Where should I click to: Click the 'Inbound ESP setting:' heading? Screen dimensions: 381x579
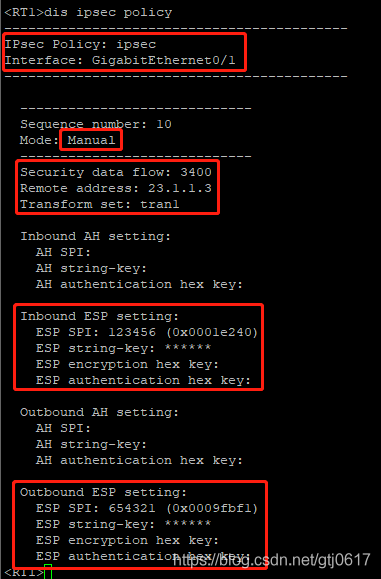click(100, 316)
